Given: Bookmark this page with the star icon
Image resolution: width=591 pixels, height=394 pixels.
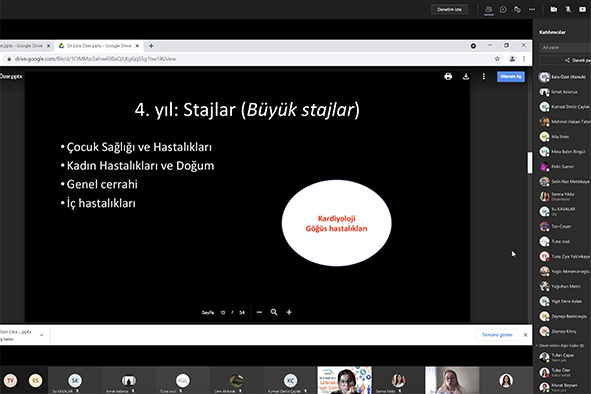Looking at the screenshot, I should tap(497, 59).
